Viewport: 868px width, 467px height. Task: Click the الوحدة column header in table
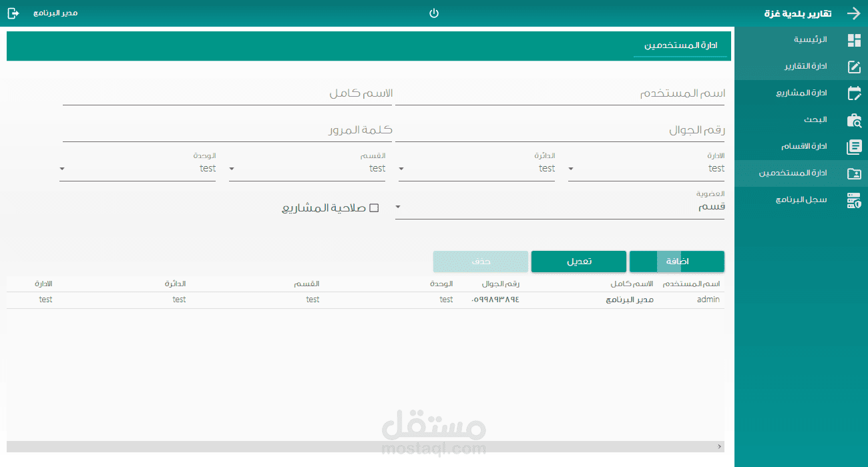[442, 284]
